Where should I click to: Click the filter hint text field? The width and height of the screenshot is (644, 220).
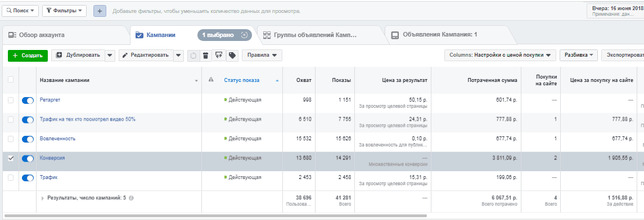pyautogui.click(x=206, y=11)
